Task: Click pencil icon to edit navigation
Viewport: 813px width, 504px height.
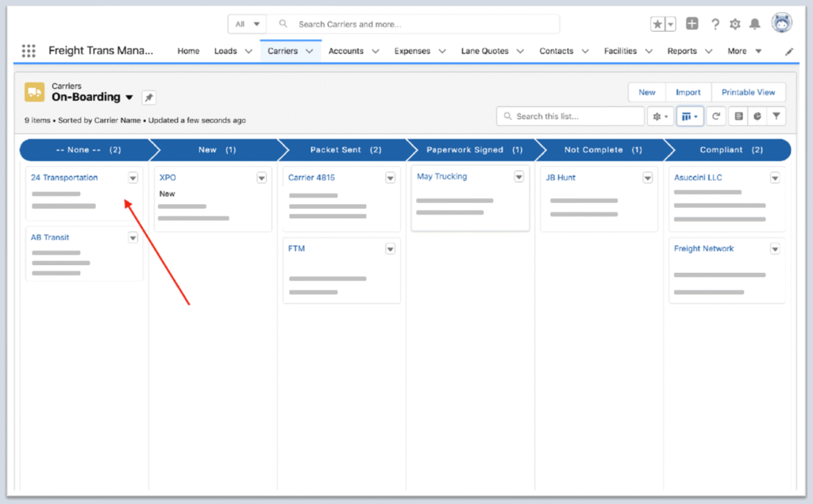Action: pos(789,52)
